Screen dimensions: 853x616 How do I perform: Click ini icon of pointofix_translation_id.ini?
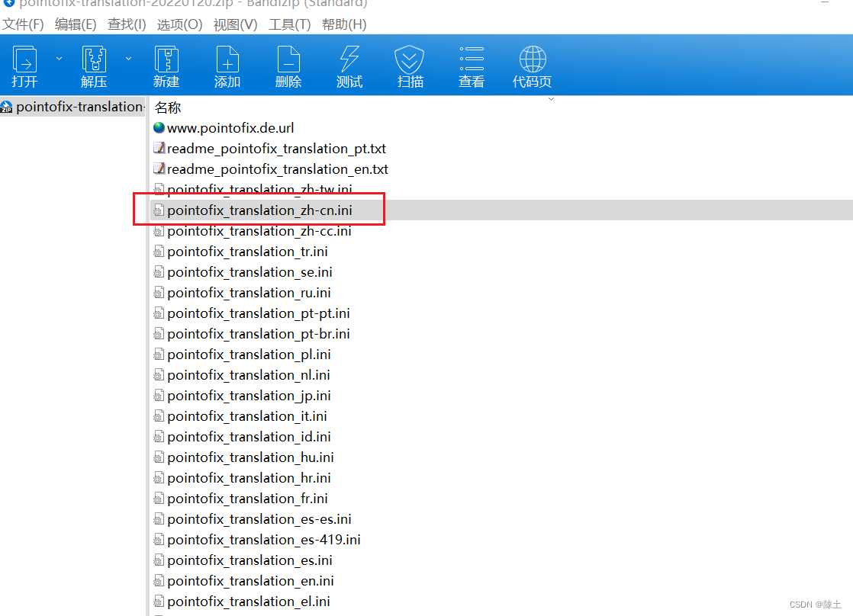159,437
